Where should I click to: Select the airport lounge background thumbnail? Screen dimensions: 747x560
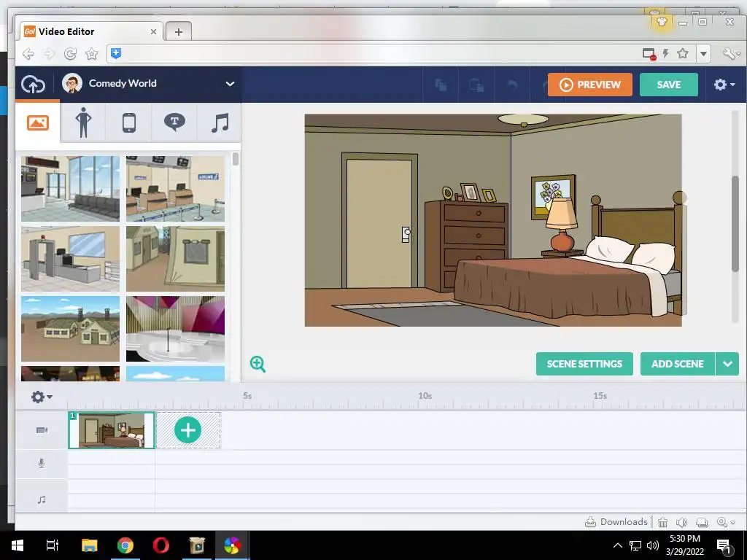pos(71,189)
